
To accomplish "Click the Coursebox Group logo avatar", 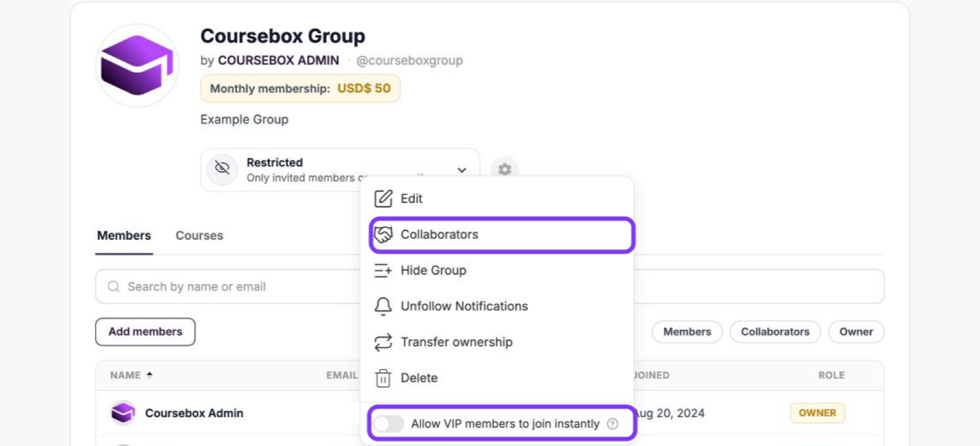I will coord(137,66).
